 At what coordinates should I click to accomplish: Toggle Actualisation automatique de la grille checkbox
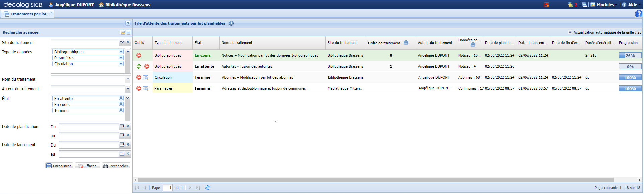coord(570,32)
